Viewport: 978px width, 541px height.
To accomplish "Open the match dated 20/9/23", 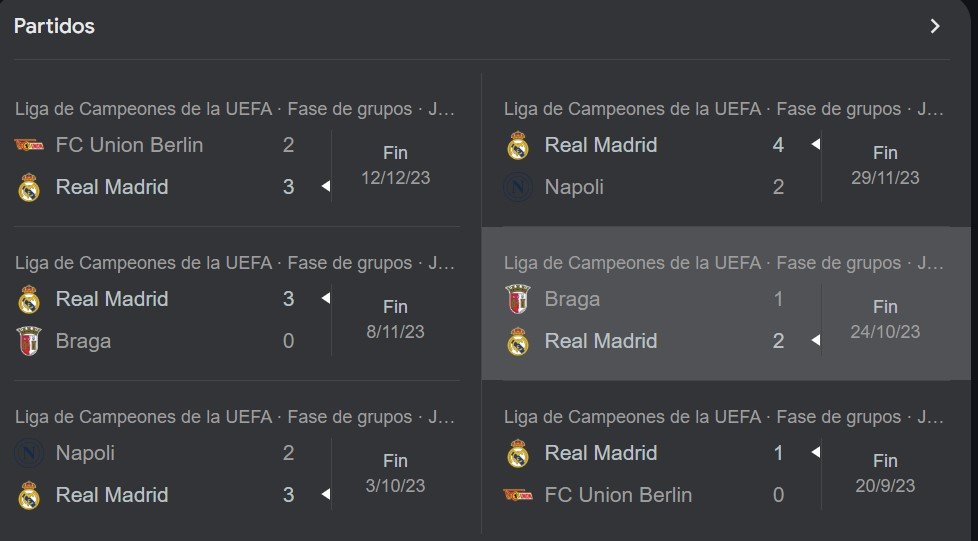I will (884, 473).
